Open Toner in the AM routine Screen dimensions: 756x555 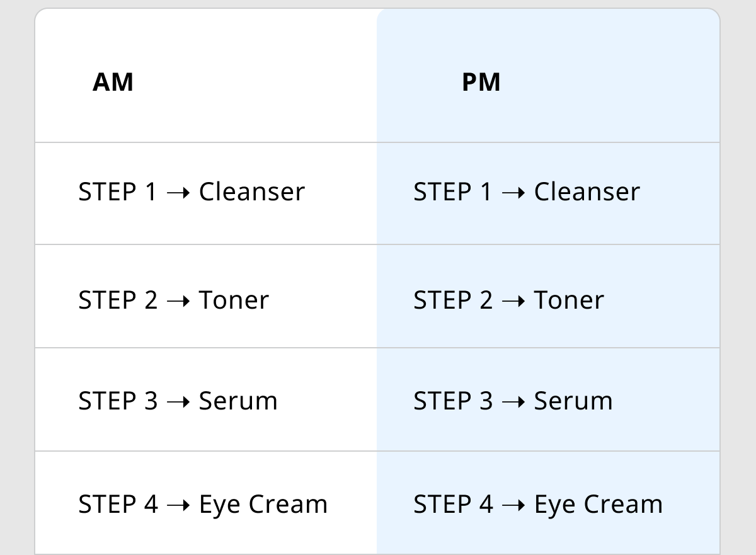coord(234,300)
